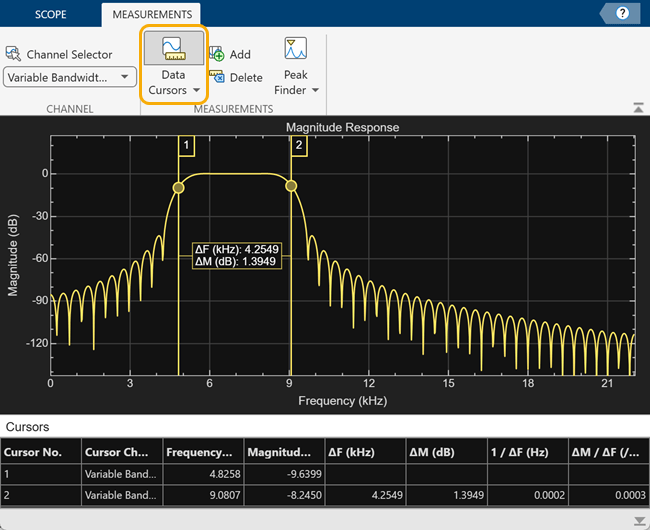The image size is (650, 530).
Task: Click the Peak Finder icon
Action: 296,48
